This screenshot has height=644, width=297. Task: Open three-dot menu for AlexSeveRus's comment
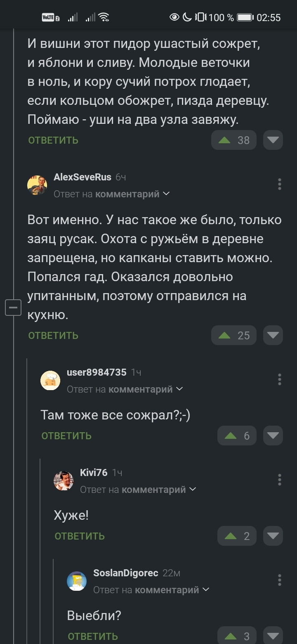pyautogui.click(x=280, y=184)
